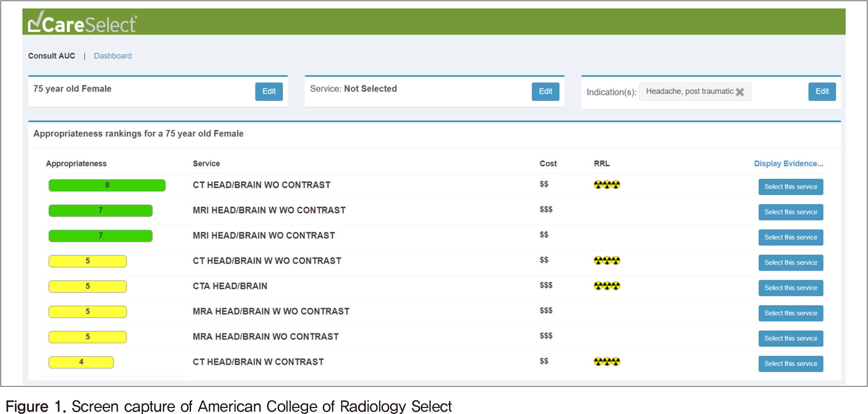Click appropriateness bar for MRA HEAD/BRAIN WO CONTRAST

[88, 337]
